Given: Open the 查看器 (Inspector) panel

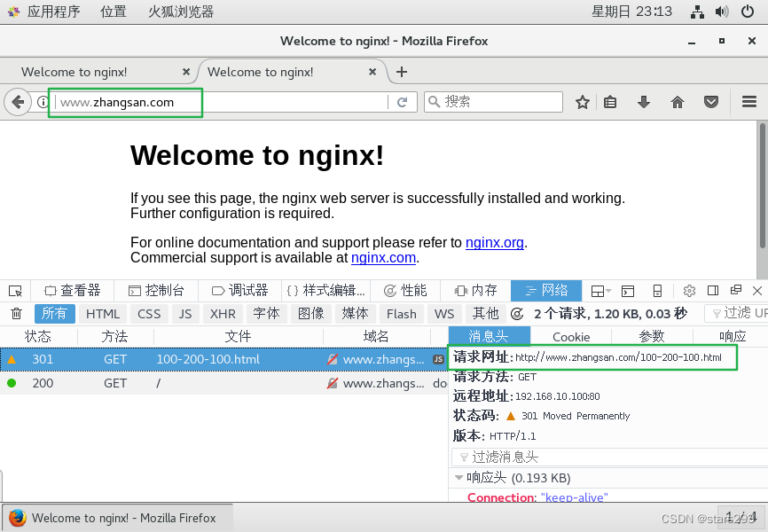Looking at the screenshot, I should click(x=73, y=290).
